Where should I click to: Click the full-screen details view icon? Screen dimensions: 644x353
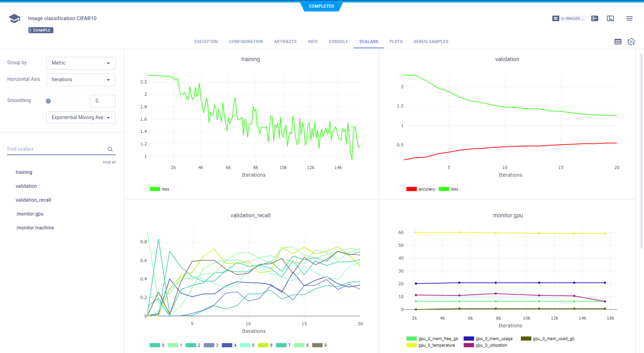click(610, 18)
